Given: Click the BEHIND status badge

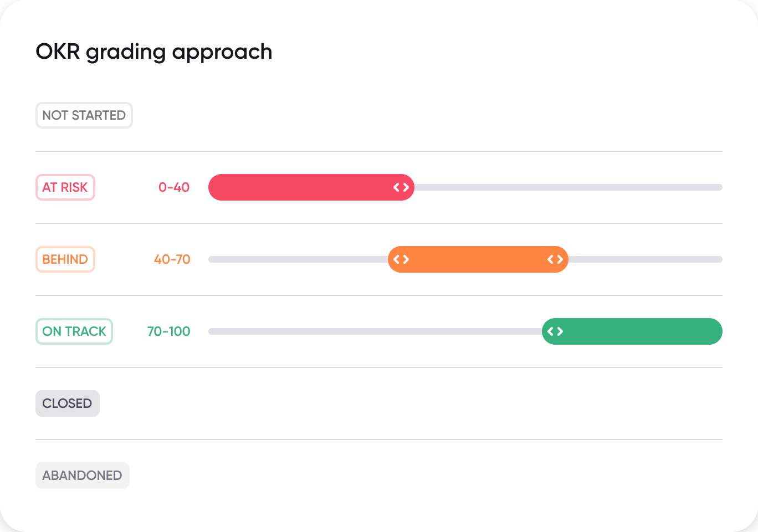Looking at the screenshot, I should coord(65,259).
